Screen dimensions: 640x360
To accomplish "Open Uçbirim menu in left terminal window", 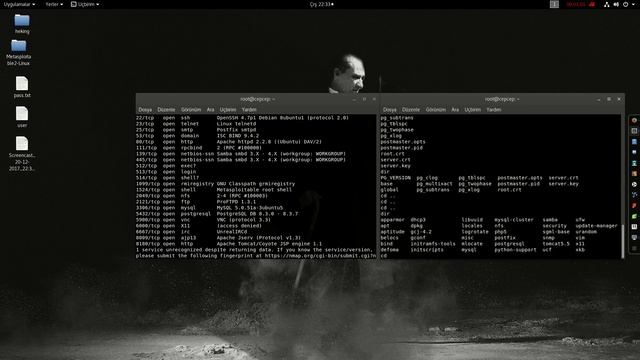I will [228, 110].
